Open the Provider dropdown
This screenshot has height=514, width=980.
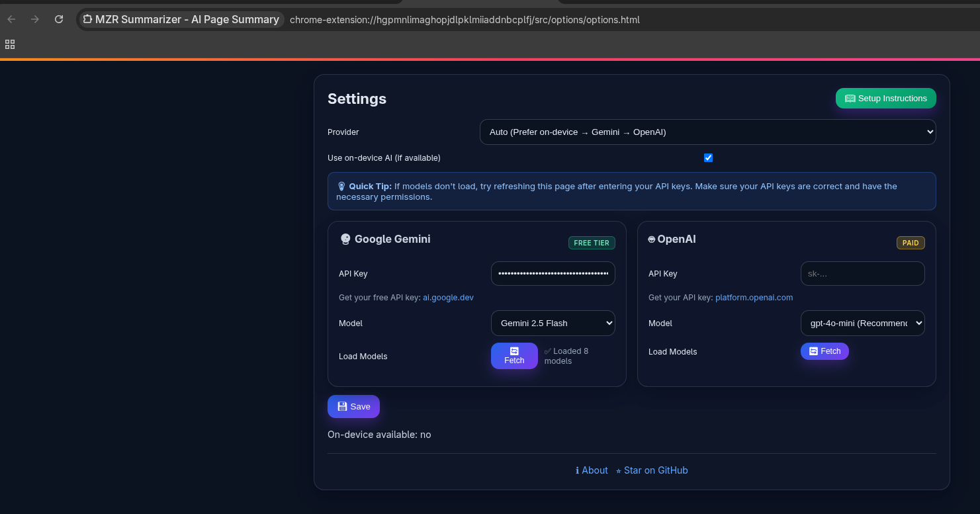point(707,132)
